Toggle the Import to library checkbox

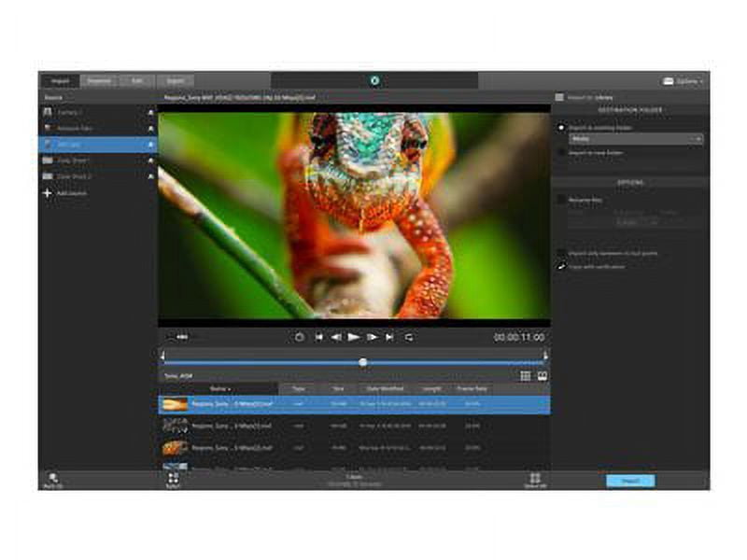[x=559, y=98]
